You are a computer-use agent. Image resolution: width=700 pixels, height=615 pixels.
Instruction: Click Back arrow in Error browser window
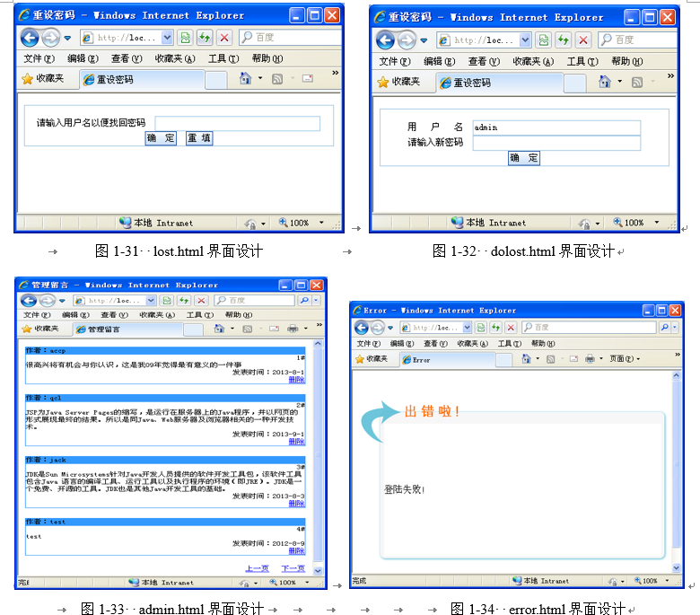[362, 328]
